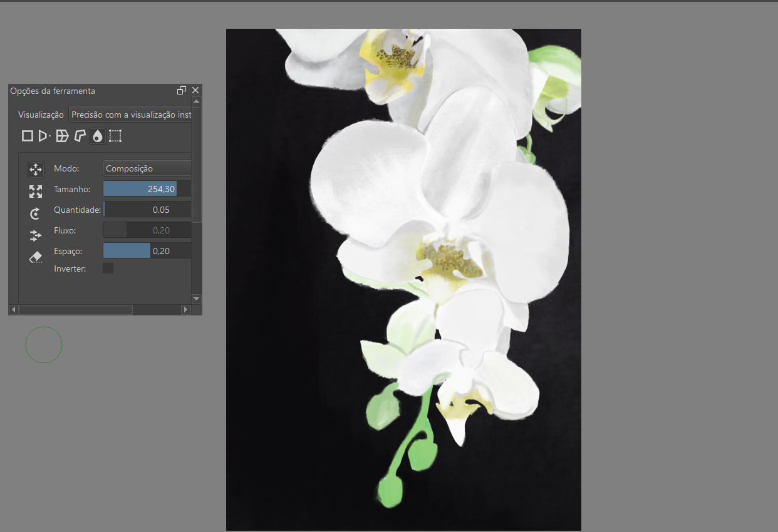
Task: Select the Perspective transform icon
Action: pos(44,136)
